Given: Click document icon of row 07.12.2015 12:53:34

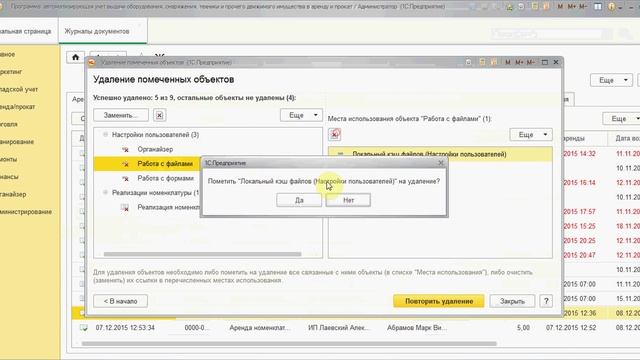Looking at the screenshot, I should [84, 327].
